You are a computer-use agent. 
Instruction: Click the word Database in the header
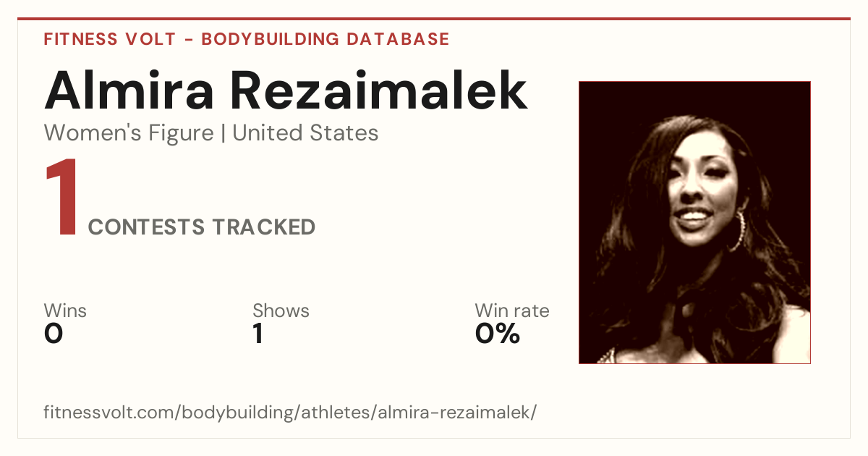coord(399,39)
